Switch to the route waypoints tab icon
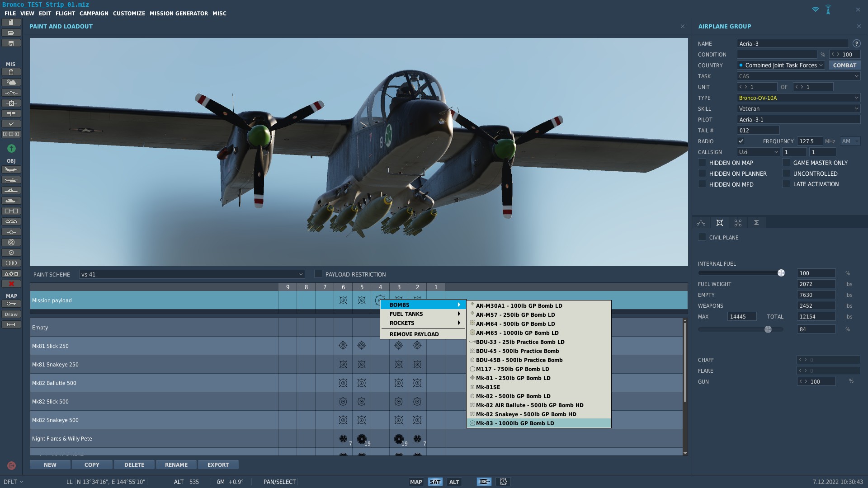The width and height of the screenshot is (868, 488). click(x=701, y=223)
